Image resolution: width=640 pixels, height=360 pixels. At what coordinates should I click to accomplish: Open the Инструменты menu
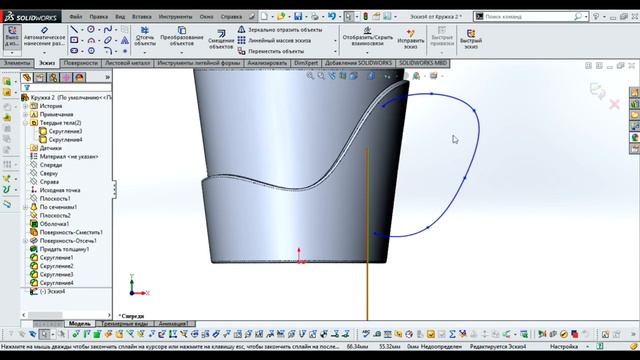[x=176, y=17]
